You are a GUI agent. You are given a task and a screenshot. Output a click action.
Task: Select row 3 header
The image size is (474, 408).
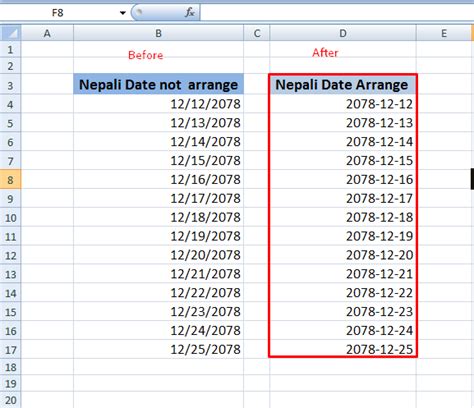coord(10,85)
